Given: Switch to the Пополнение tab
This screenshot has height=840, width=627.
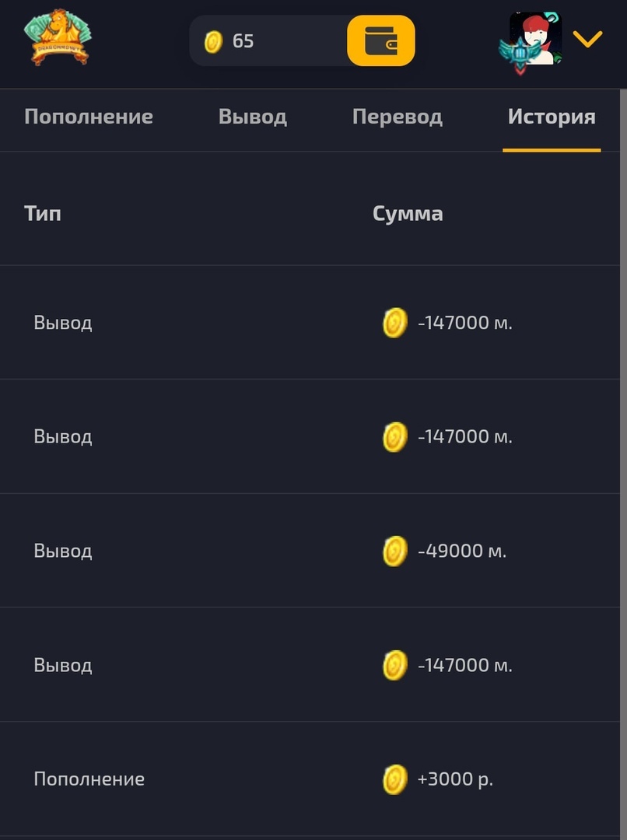Looking at the screenshot, I should (x=89, y=117).
